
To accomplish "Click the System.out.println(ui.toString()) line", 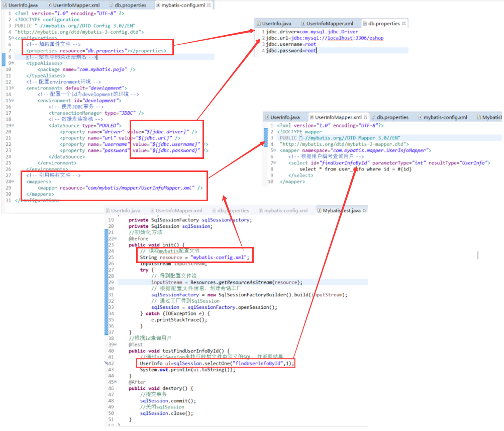I will tap(187, 370).
